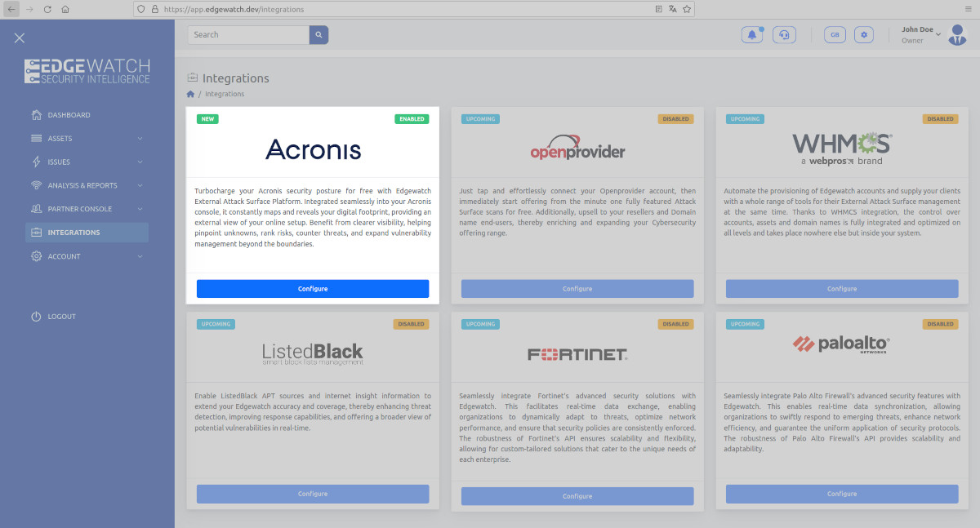Click UPCOMING badge on Fortinet card
The width and height of the screenshot is (980, 528).
click(480, 324)
